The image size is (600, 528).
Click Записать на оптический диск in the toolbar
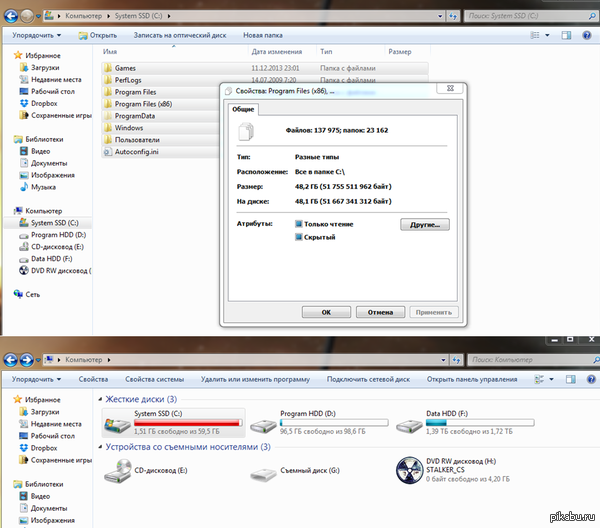(180, 34)
